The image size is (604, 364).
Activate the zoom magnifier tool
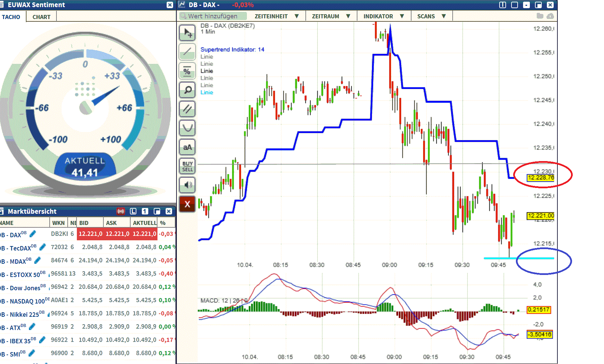click(187, 90)
